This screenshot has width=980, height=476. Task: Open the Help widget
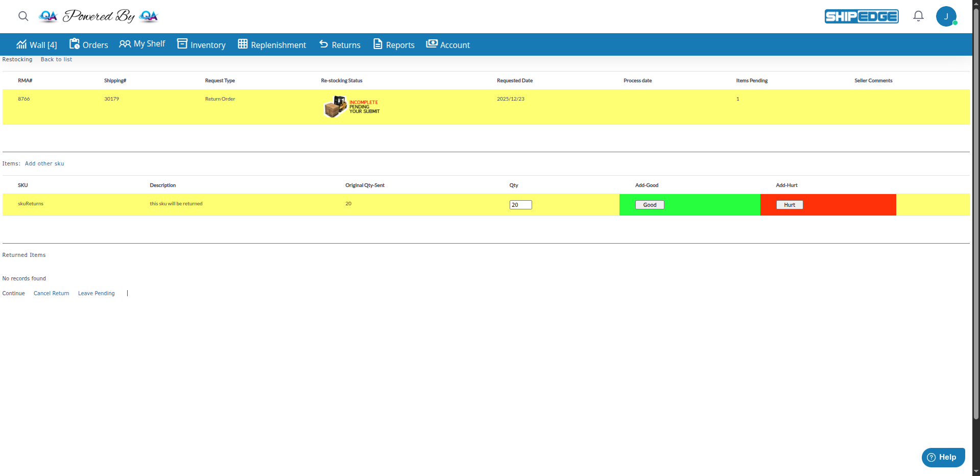tap(943, 457)
